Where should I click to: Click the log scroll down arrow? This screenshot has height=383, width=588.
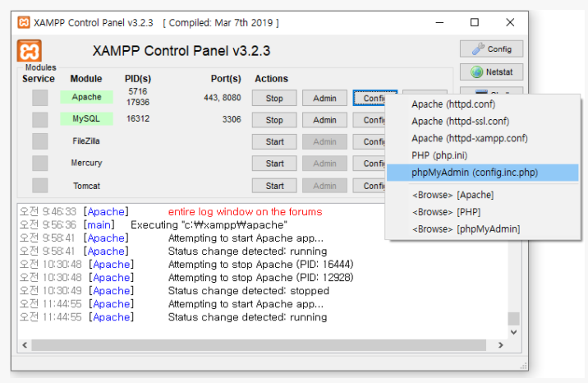pos(514,332)
